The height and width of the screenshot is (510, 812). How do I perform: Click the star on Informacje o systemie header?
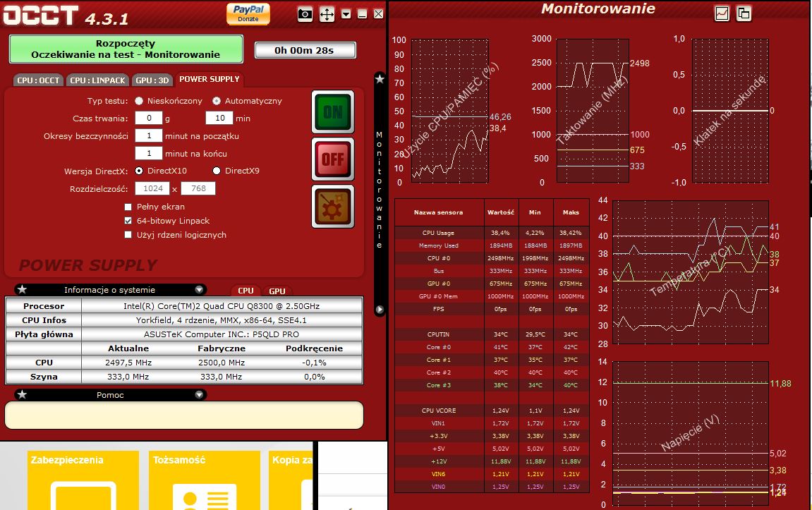(x=23, y=290)
